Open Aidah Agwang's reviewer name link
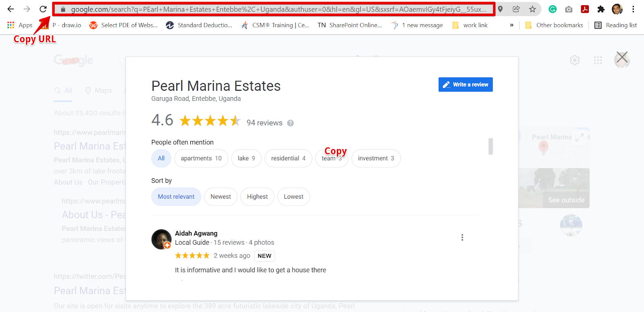This screenshot has width=644, height=312. click(x=196, y=233)
